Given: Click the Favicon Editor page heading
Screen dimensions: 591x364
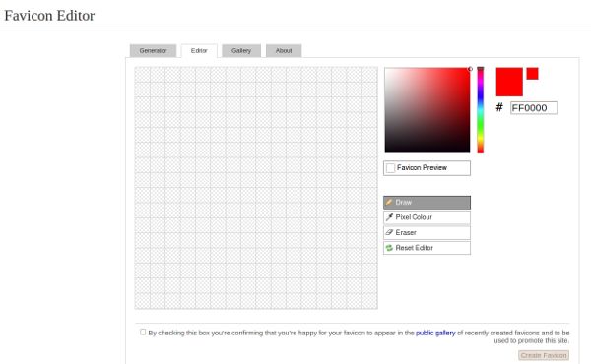Looking at the screenshot, I should click(x=49, y=16).
